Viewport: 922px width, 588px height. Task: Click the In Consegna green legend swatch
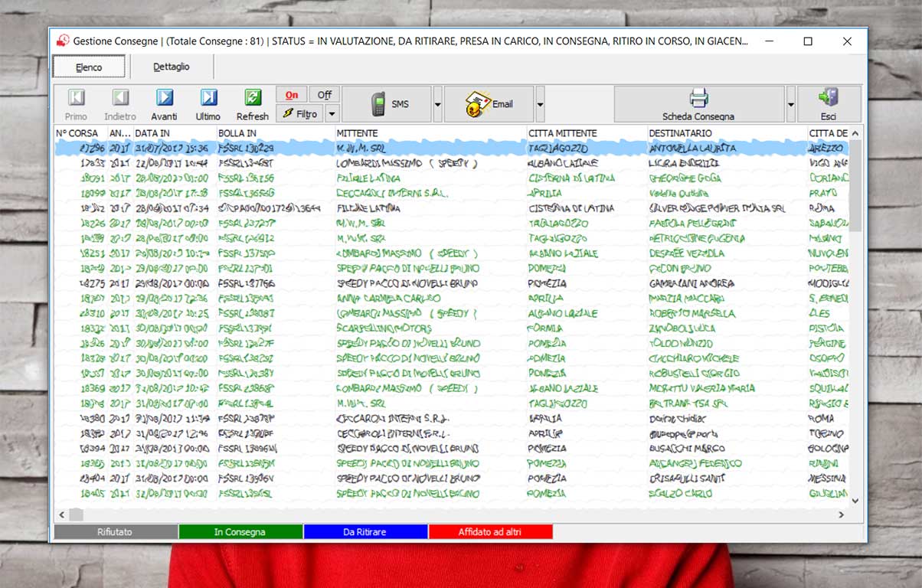240,531
